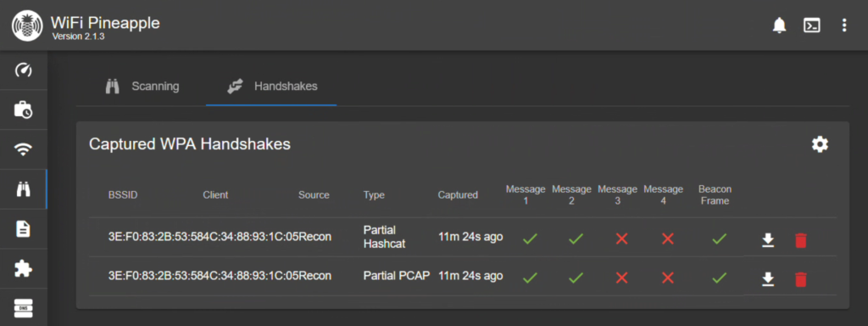The image size is (868, 326).
Task: Click the WiFi Pineapple title text
Action: (105, 22)
